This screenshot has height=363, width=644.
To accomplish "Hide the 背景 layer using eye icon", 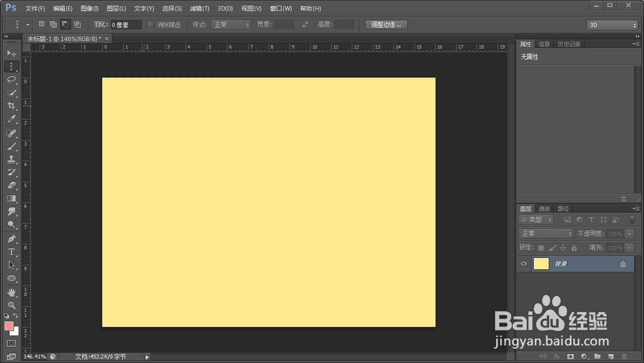I will [524, 264].
